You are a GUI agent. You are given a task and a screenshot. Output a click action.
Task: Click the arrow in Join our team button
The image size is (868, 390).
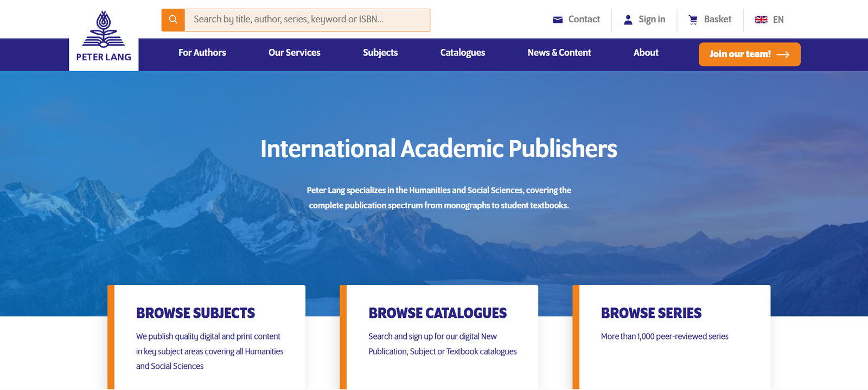tap(783, 54)
